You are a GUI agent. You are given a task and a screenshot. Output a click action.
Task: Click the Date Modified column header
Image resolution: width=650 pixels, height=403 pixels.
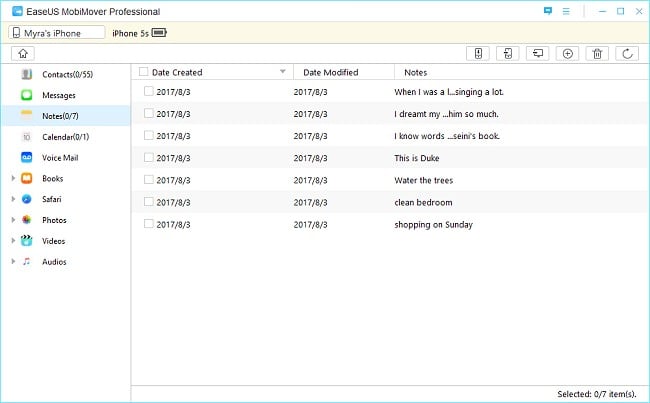click(x=330, y=72)
